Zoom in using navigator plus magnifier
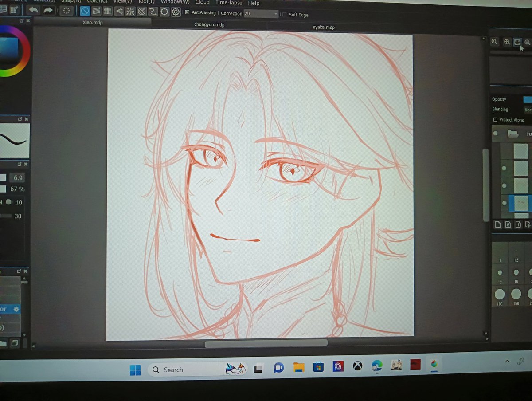The width and height of the screenshot is (532, 401). click(507, 42)
